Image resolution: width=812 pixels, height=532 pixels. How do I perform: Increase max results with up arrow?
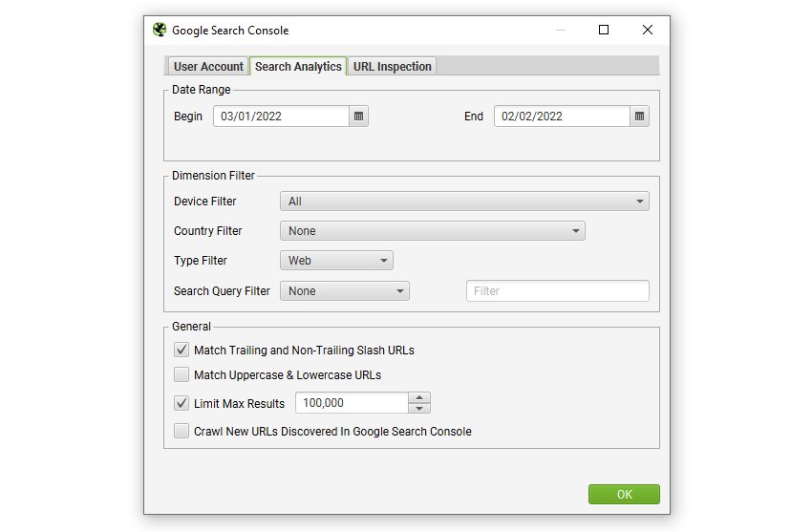click(x=419, y=398)
